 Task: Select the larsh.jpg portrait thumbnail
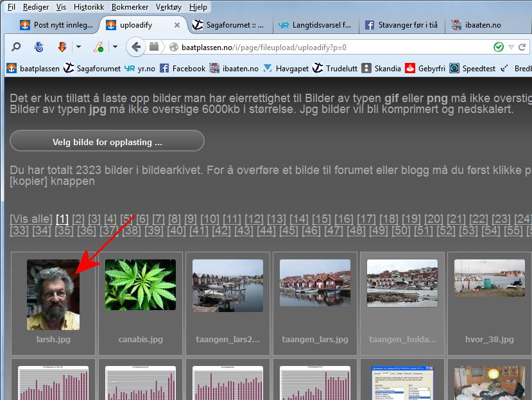(x=53, y=295)
